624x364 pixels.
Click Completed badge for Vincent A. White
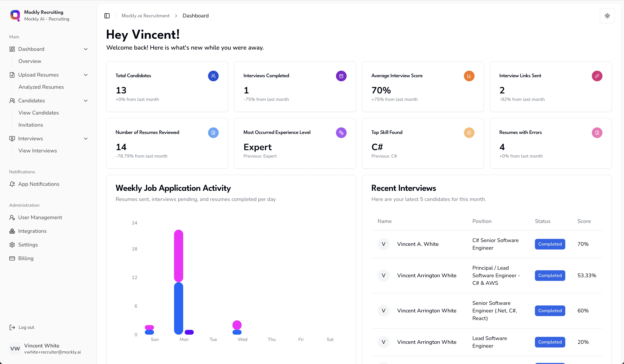click(x=550, y=244)
